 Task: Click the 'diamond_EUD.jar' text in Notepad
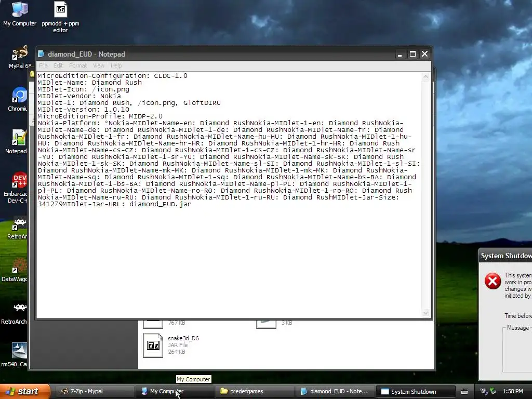160,204
